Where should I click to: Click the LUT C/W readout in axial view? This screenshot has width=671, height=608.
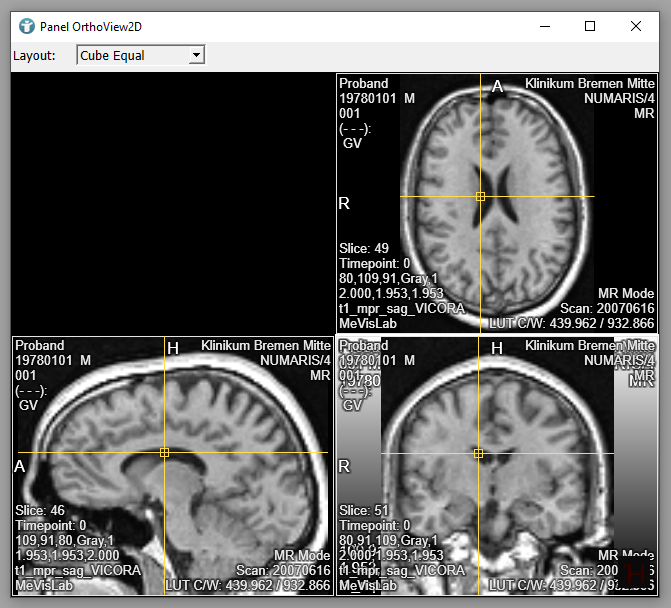coord(571,324)
